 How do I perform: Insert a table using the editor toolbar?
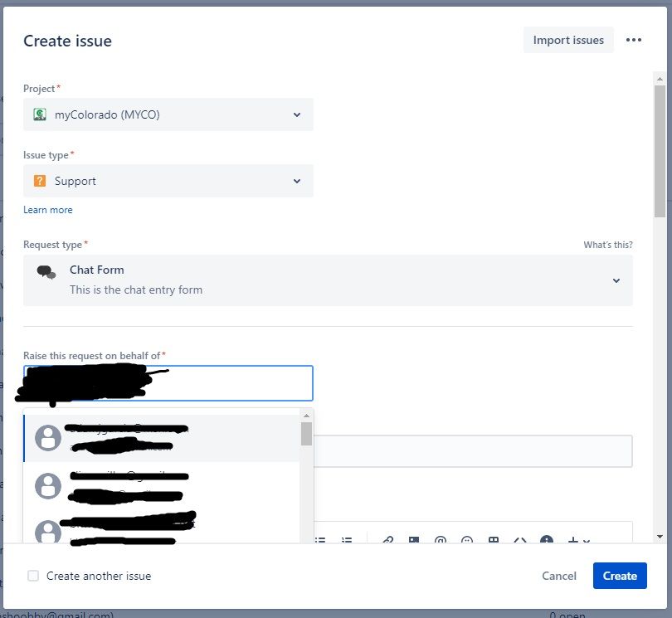coord(494,540)
